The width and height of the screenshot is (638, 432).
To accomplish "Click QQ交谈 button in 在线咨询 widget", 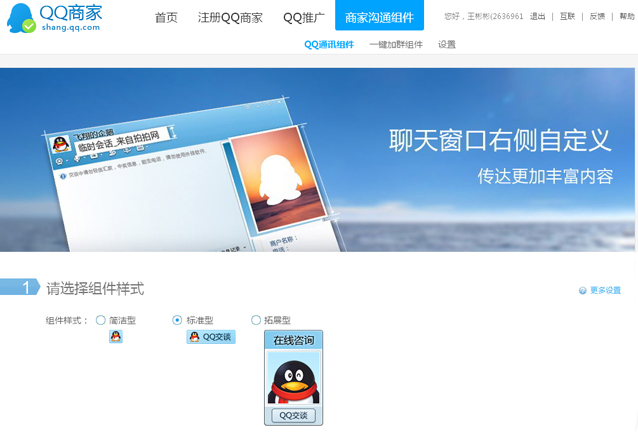I will click(x=293, y=415).
